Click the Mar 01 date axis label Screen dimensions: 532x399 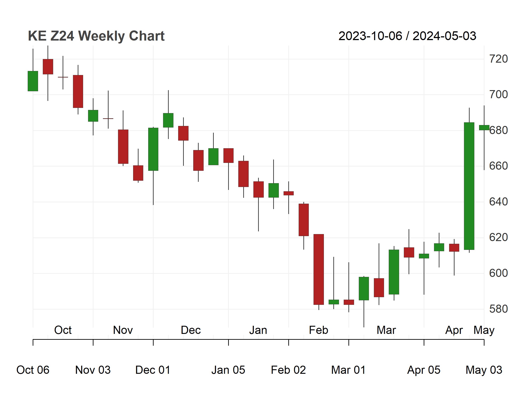point(348,370)
